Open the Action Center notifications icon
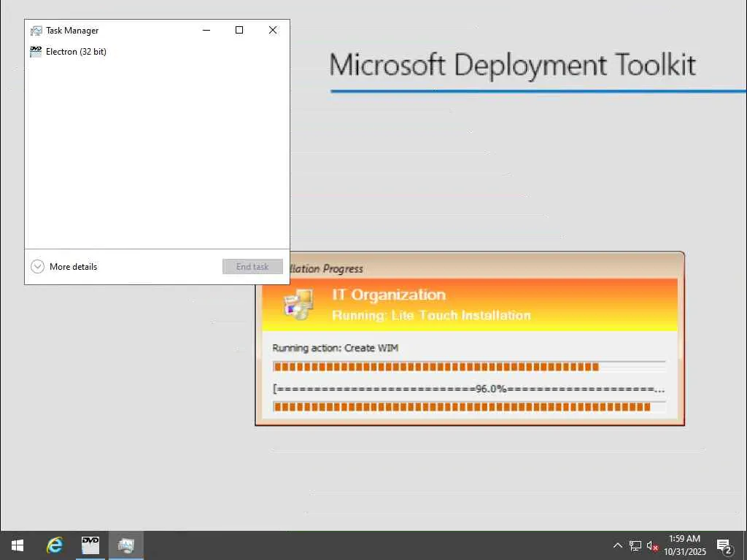The image size is (747, 560). tap(724, 546)
